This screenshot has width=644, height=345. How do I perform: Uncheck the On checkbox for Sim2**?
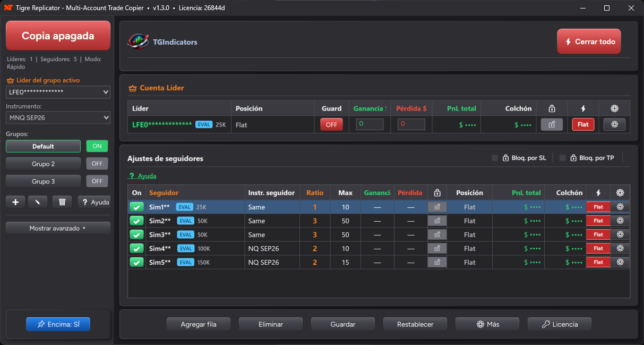pos(137,221)
